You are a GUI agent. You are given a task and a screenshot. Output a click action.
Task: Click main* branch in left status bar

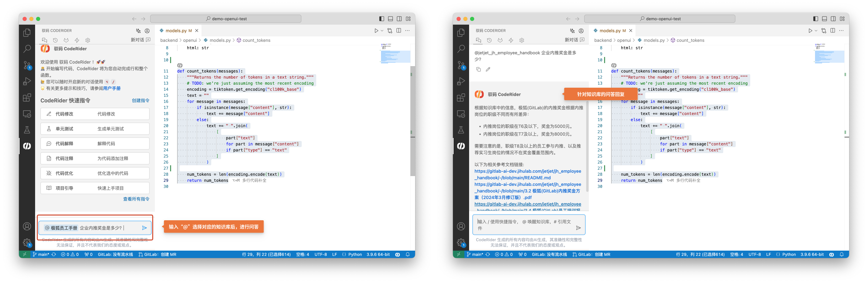pos(41,255)
